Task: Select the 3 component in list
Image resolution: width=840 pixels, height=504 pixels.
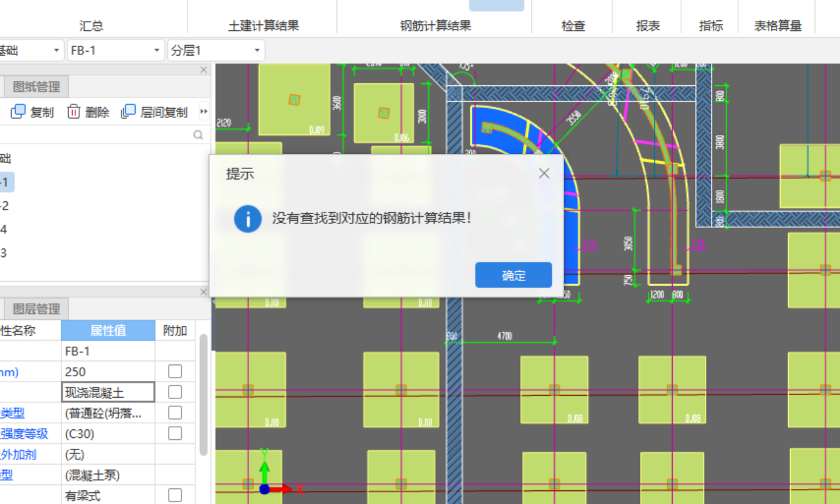Action: pyautogui.click(x=3, y=253)
